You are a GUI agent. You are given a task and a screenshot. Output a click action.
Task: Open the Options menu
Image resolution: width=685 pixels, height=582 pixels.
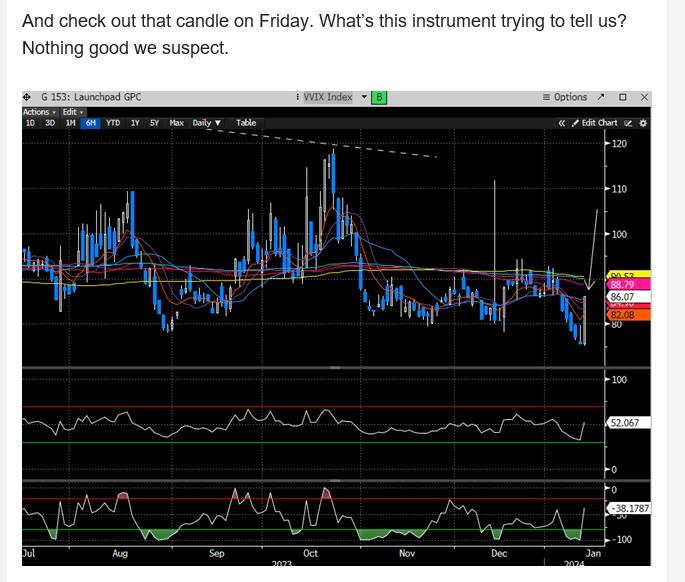565,97
